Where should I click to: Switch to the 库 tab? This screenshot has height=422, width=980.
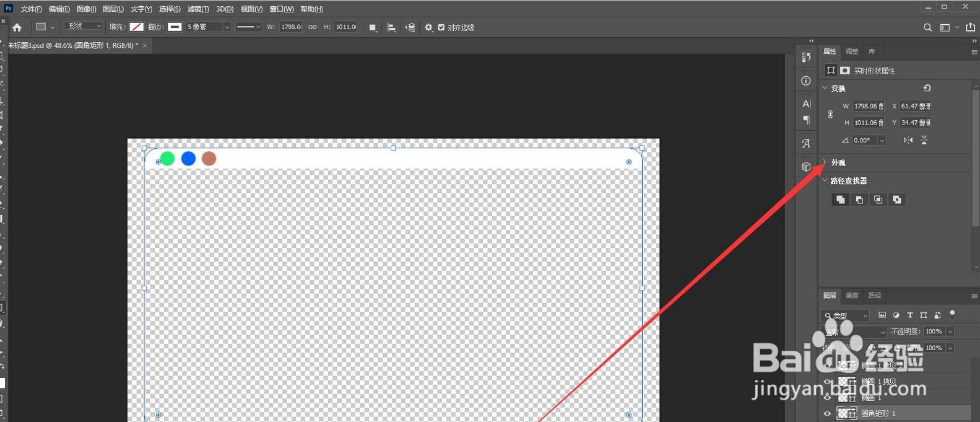(x=872, y=51)
